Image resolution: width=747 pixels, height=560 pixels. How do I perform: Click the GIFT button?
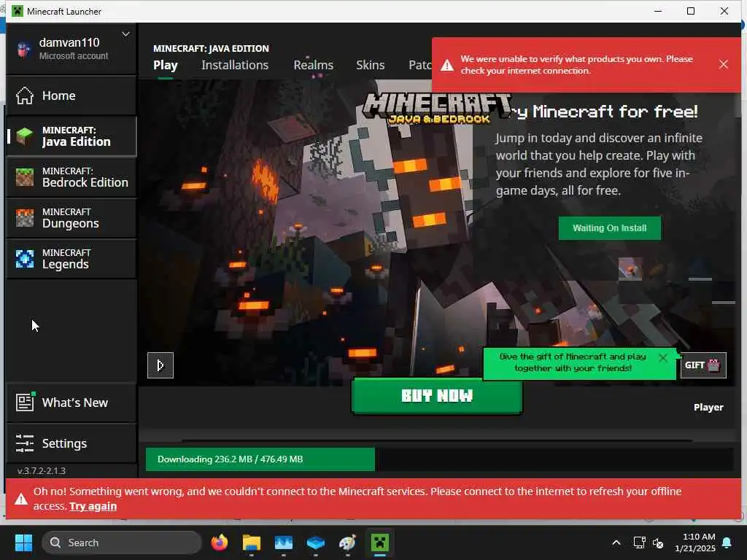(703, 365)
